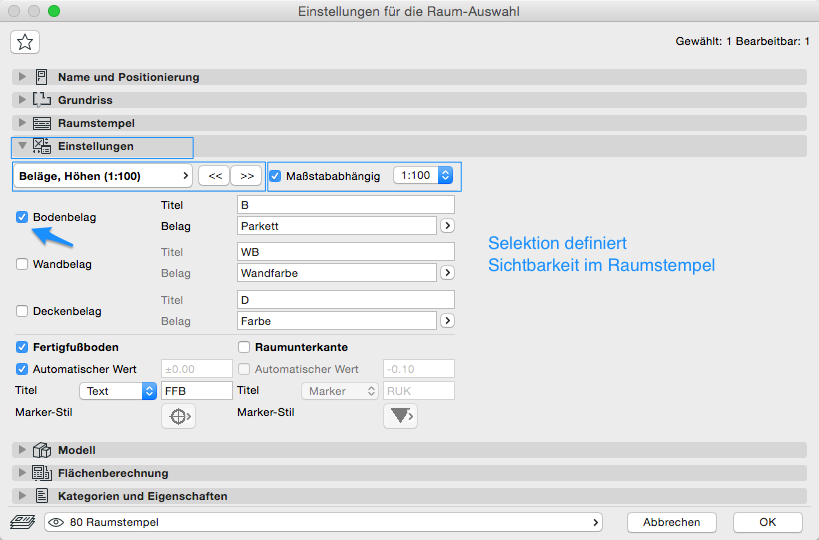Click the Raumunterkante marker style triangle icon
Image resolution: width=819 pixels, height=540 pixels.
click(400, 416)
